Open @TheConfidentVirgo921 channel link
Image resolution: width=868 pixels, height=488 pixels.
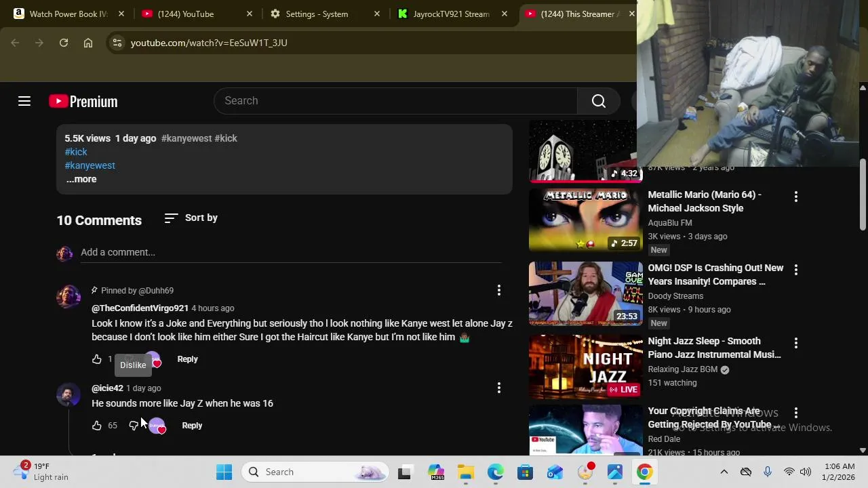(x=140, y=308)
